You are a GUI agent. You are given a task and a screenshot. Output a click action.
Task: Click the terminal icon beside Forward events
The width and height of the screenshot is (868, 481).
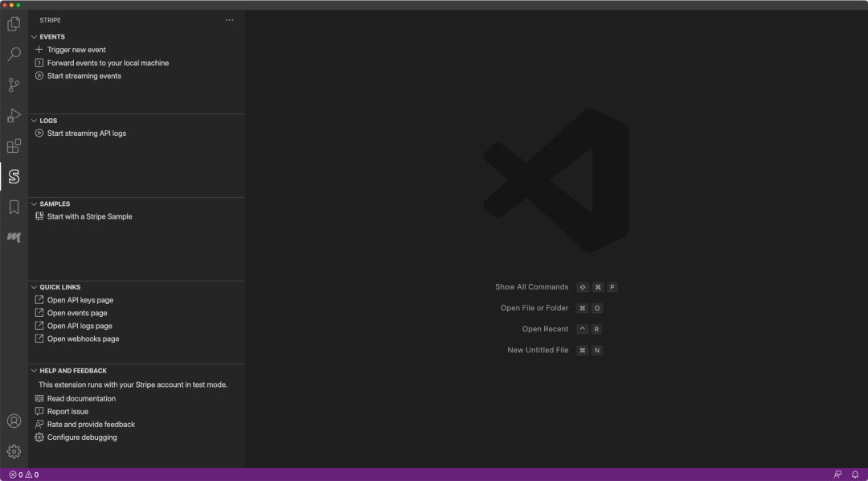click(x=39, y=63)
